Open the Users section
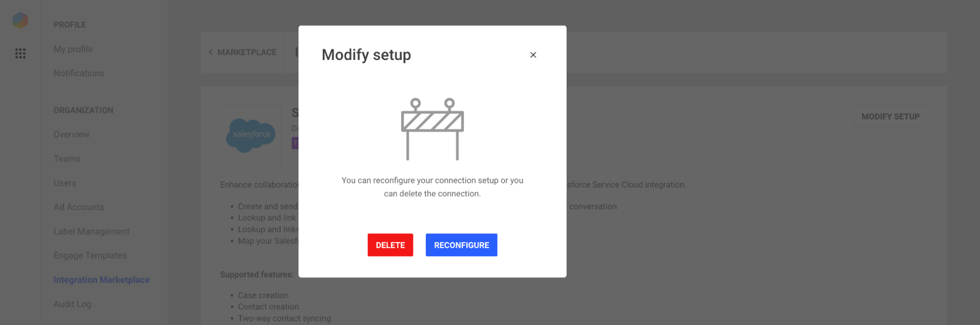 (x=65, y=183)
